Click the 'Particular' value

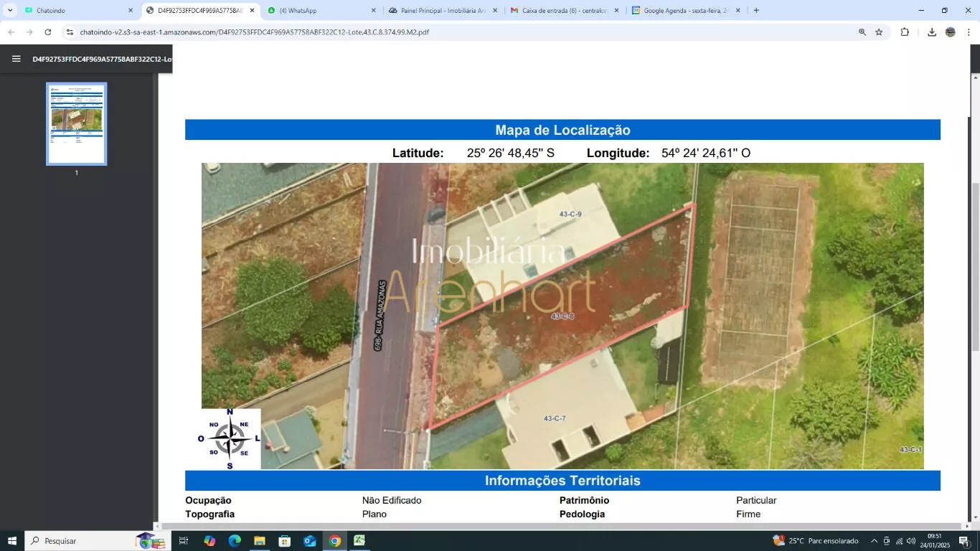(756, 500)
